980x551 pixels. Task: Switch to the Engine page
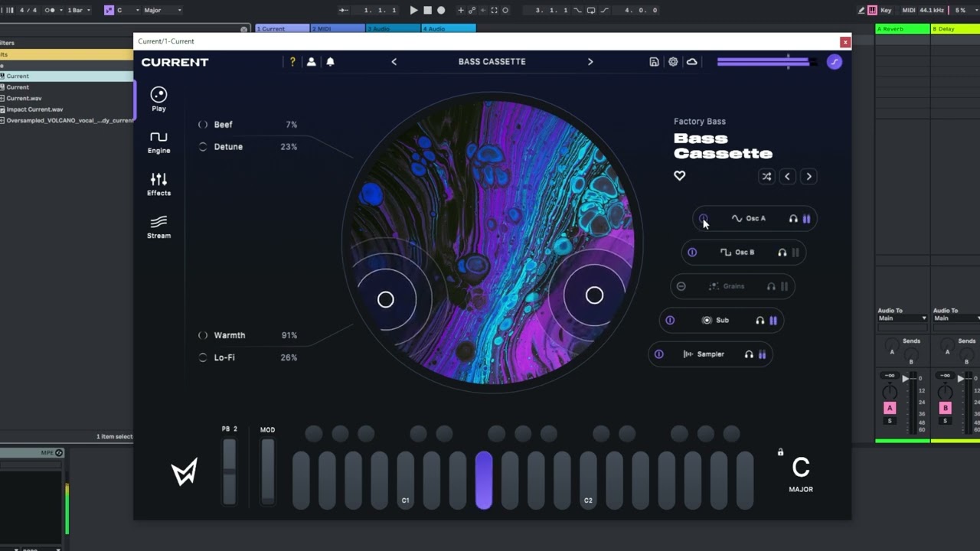(x=158, y=142)
